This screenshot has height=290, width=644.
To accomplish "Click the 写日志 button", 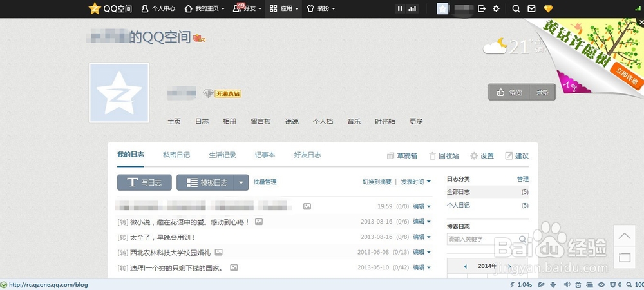I will [144, 182].
